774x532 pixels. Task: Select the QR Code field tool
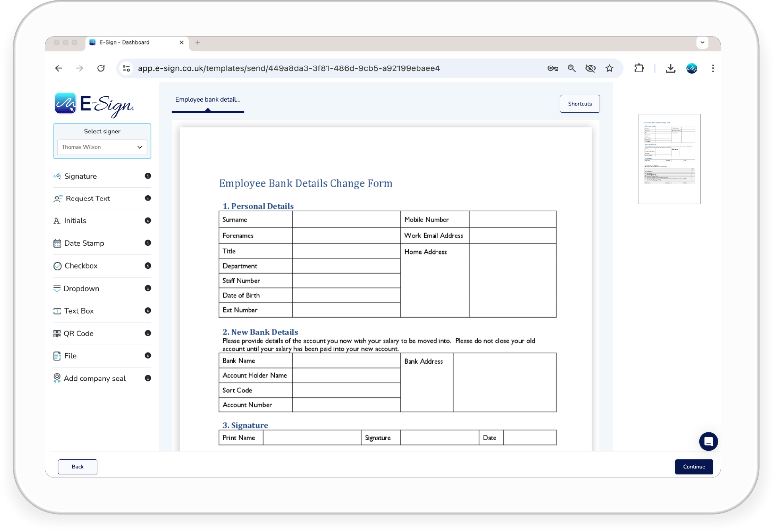coord(102,333)
